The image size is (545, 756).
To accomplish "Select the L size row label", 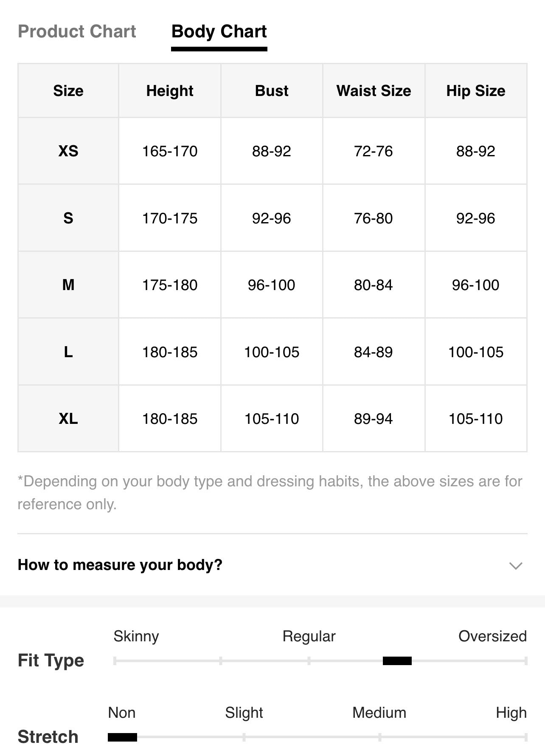I will [68, 352].
